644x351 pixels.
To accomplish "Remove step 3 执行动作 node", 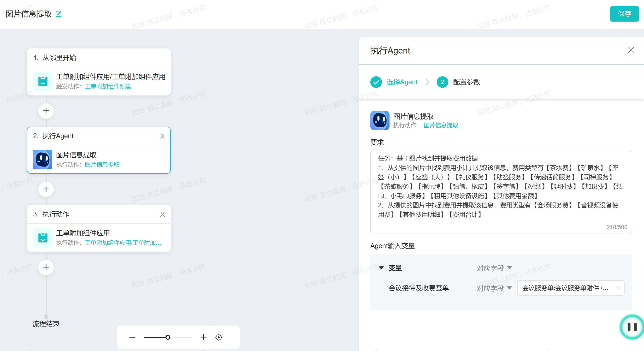I will click(163, 214).
